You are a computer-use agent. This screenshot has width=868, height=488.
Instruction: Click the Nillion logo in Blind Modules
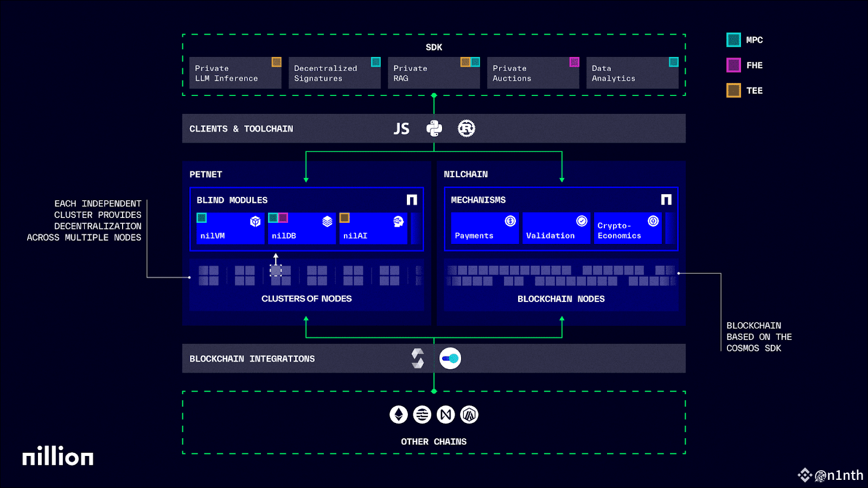pos(412,200)
